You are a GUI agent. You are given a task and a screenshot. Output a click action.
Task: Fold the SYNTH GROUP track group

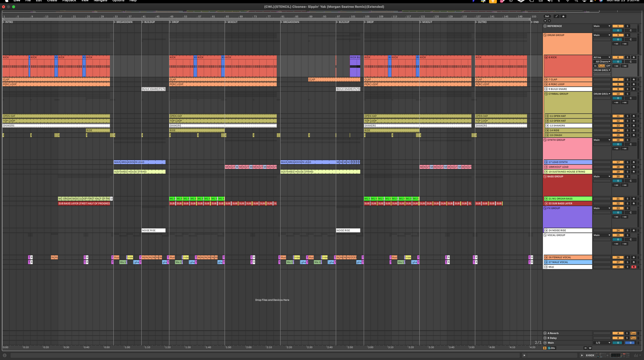tap(545, 140)
